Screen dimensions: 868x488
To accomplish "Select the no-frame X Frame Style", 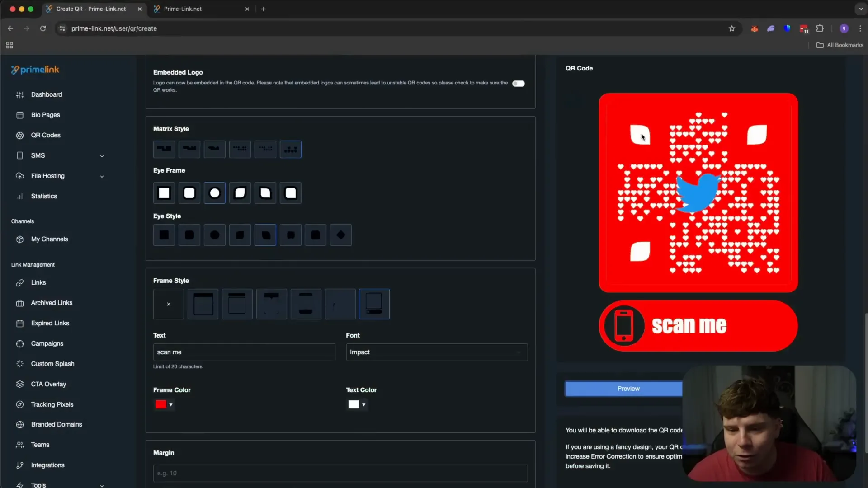I will [169, 304].
